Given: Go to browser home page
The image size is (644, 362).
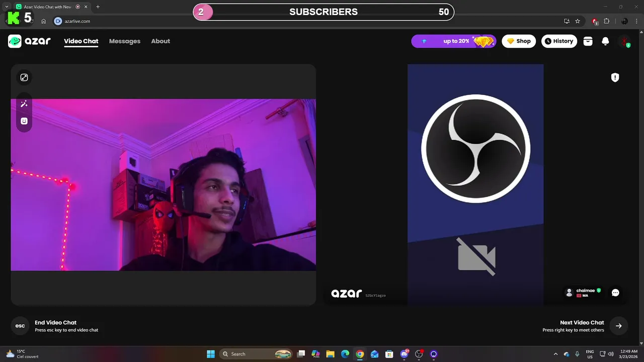Looking at the screenshot, I should (44, 21).
